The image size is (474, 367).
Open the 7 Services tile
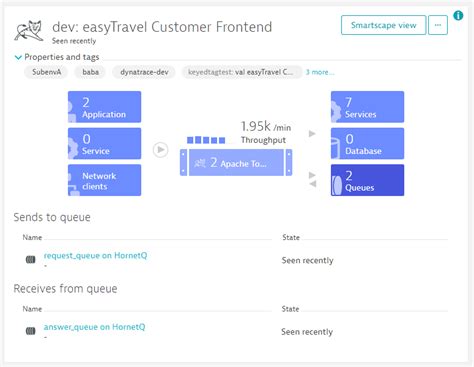(x=367, y=107)
